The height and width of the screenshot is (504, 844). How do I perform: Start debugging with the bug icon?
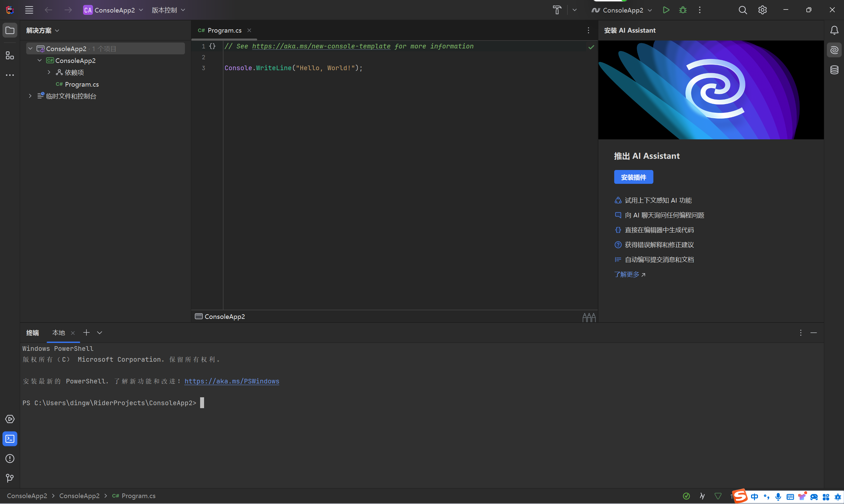pos(682,10)
